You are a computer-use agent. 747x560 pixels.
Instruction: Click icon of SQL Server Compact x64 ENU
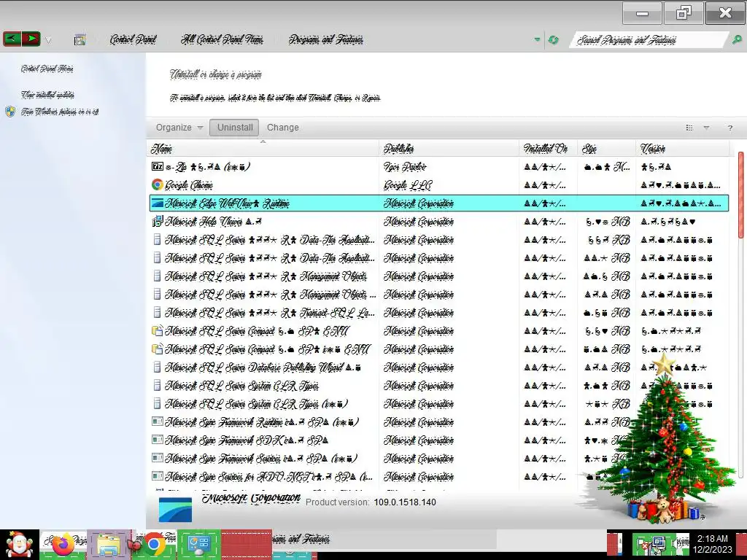(158, 349)
